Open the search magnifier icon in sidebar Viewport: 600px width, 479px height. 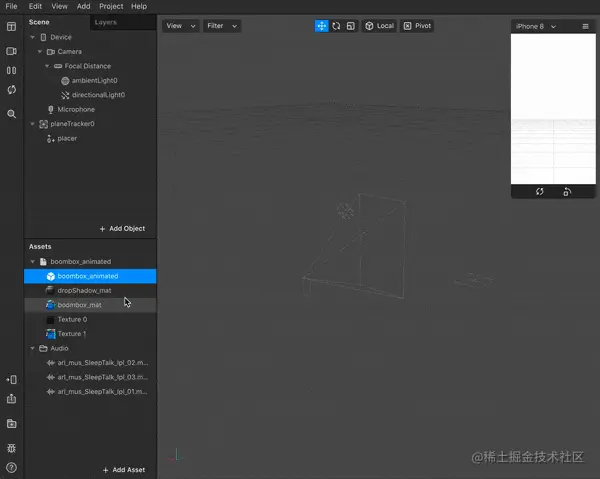(11, 114)
